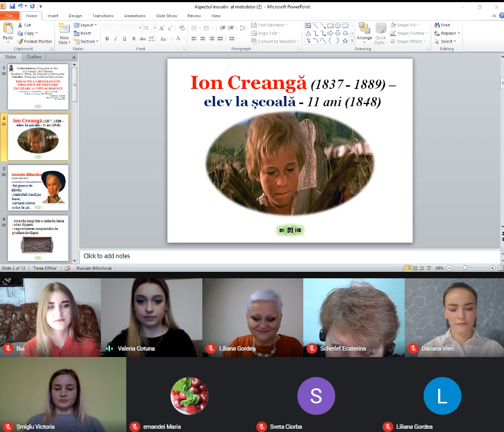Cut the selection with the scissors icon
Image resolution: width=504 pixels, height=432 pixels.
pos(20,25)
